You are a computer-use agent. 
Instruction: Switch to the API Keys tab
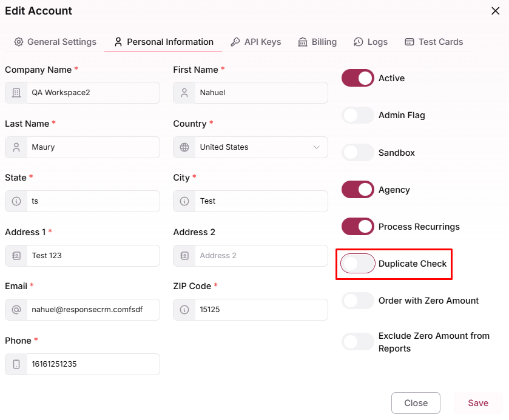point(256,42)
